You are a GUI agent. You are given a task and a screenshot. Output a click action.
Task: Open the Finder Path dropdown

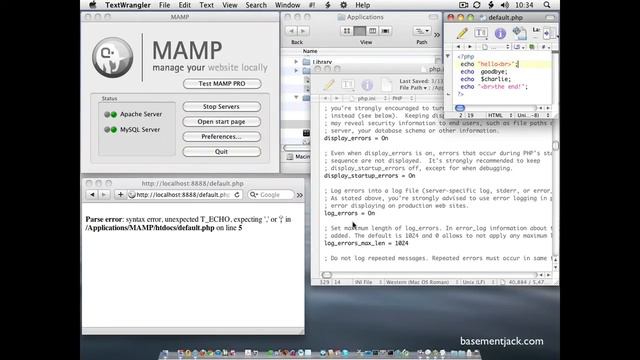tap(422, 31)
